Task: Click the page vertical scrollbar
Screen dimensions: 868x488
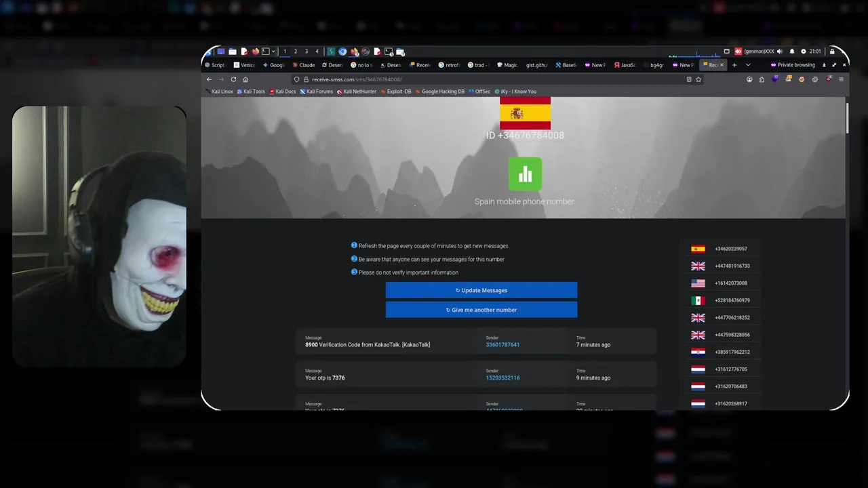Action: coord(847,117)
